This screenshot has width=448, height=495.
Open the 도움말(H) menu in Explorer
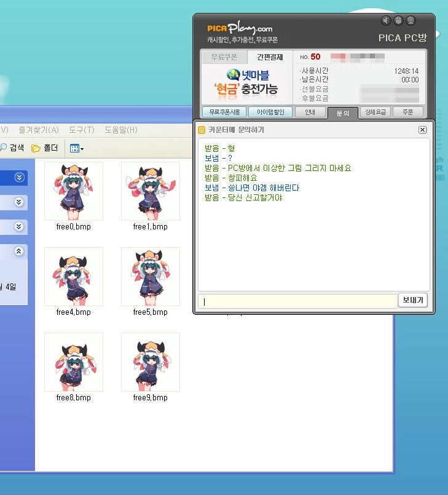[121, 130]
